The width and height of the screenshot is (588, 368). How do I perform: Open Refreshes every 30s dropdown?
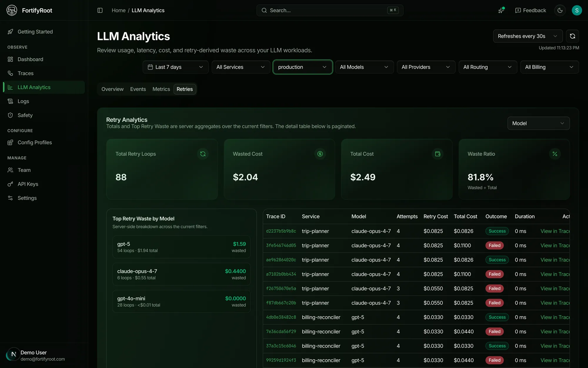[x=528, y=36]
